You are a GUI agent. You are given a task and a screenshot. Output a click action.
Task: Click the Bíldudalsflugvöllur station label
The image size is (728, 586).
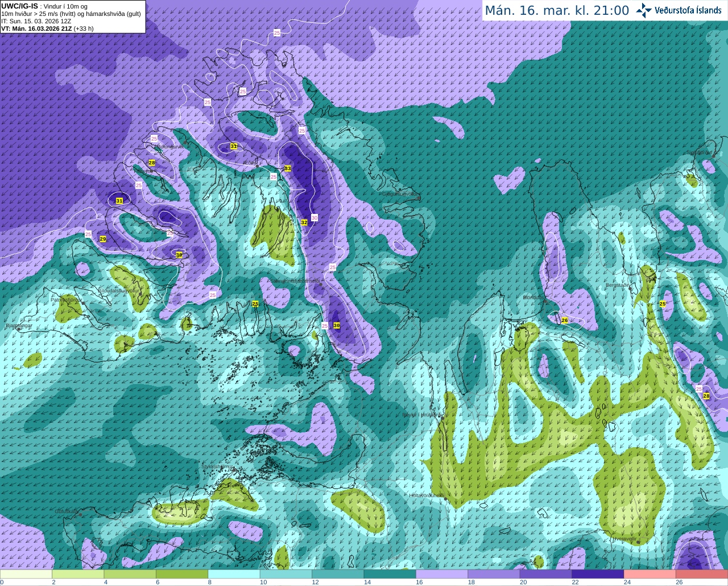click(x=118, y=290)
